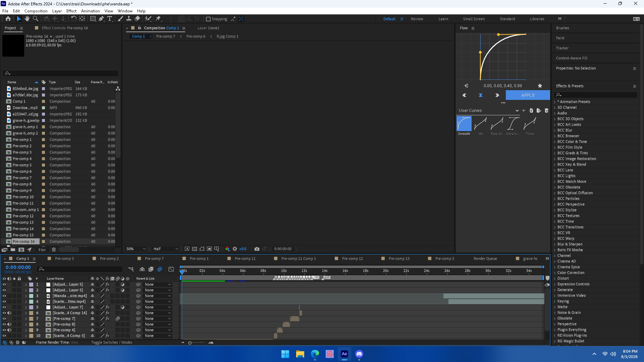This screenshot has height=362, width=644.
Task: Click label color swatch of layer 3
Action: 31,296
